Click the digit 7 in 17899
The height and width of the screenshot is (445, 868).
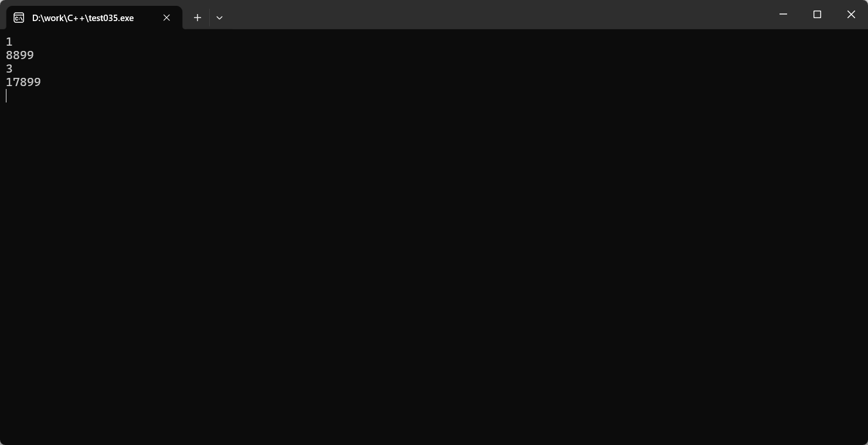point(16,82)
